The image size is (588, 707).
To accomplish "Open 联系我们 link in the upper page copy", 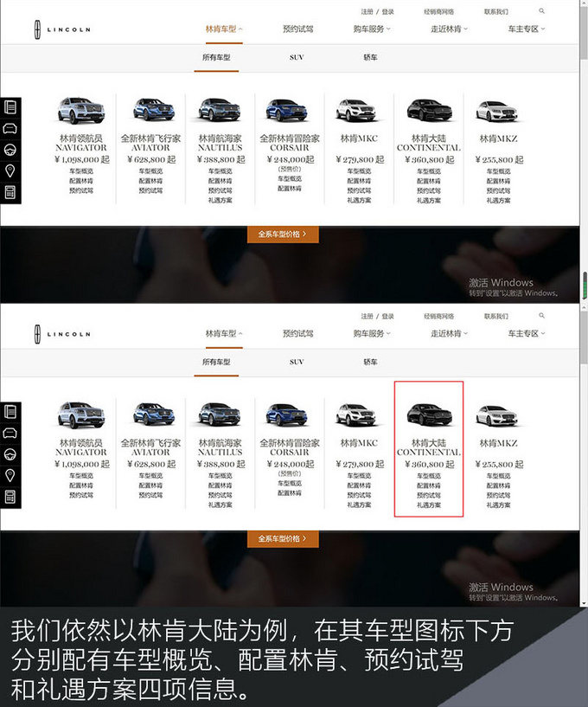I will click(496, 12).
